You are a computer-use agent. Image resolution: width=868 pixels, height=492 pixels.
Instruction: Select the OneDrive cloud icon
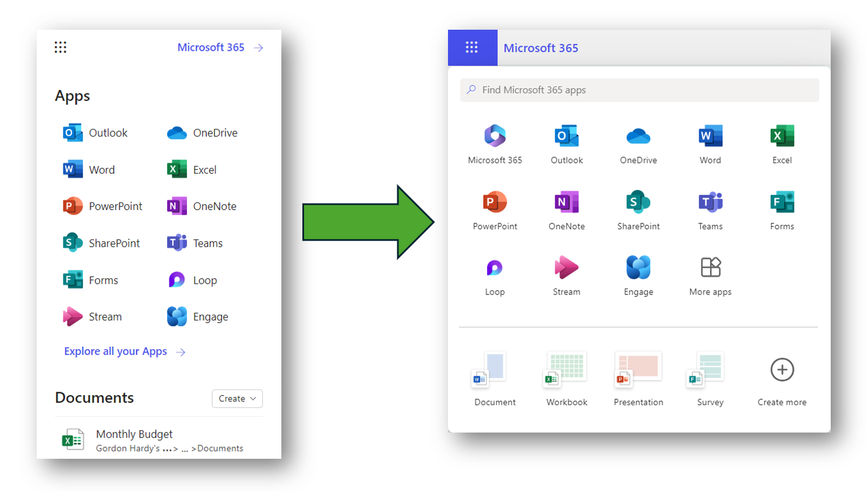(638, 135)
